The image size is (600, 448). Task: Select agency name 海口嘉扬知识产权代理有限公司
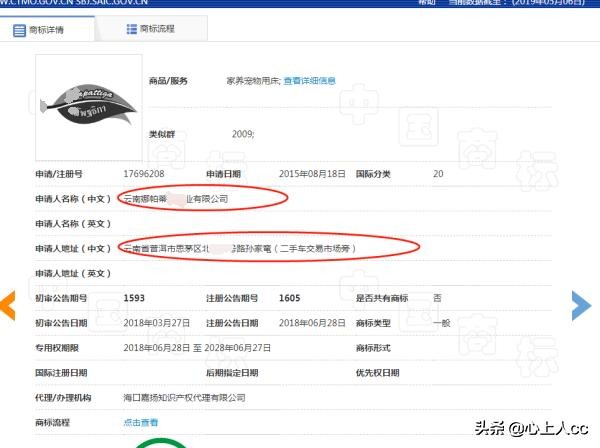(184, 397)
